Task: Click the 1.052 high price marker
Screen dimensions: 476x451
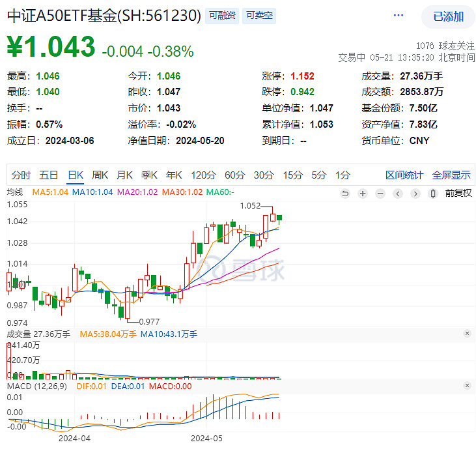Action: (x=251, y=206)
